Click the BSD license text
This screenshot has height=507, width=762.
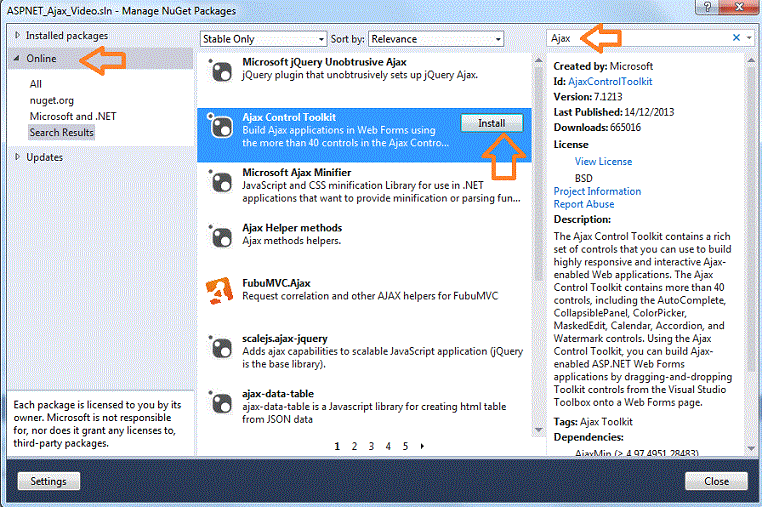tap(584, 178)
